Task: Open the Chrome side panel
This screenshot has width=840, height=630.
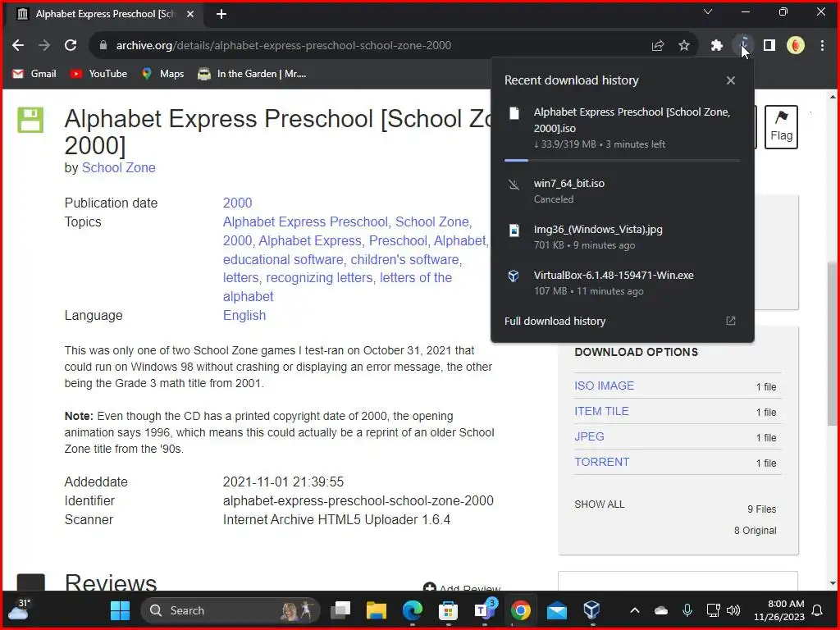Action: click(x=769, y=46)
